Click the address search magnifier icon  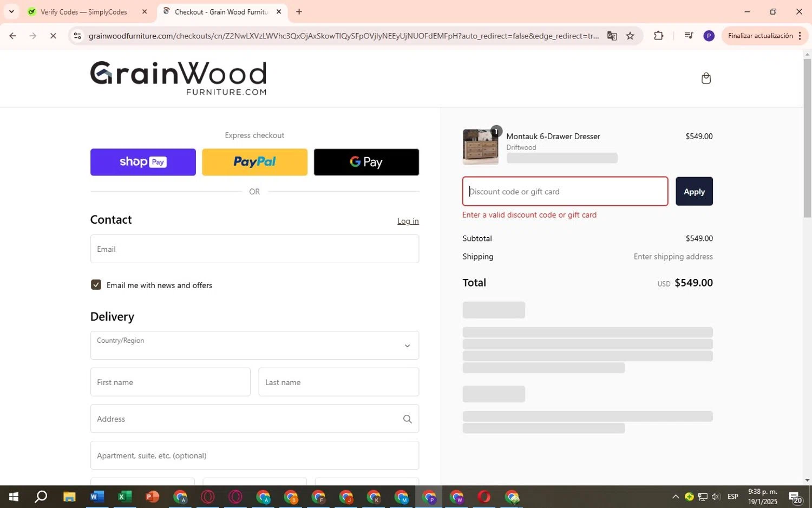click(407, 419)
